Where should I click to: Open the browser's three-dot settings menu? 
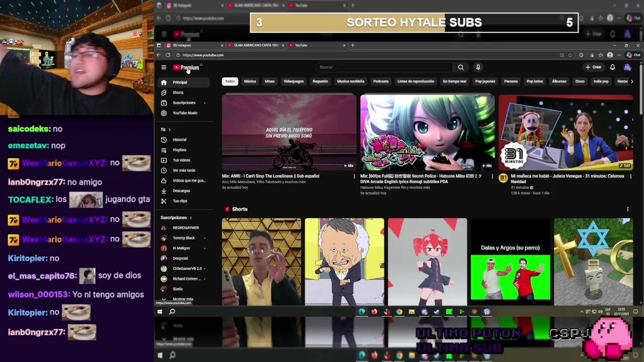[x=619, y=55]
